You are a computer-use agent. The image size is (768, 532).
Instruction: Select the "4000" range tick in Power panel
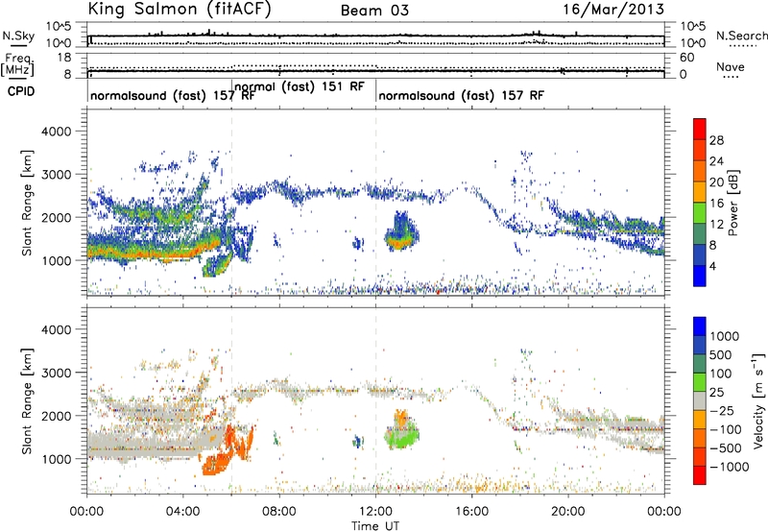(56, 132)
